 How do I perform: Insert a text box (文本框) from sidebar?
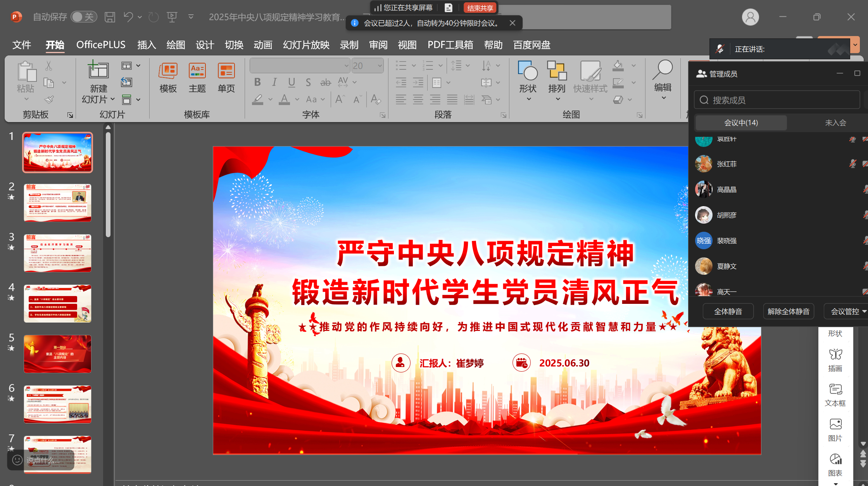835,389
